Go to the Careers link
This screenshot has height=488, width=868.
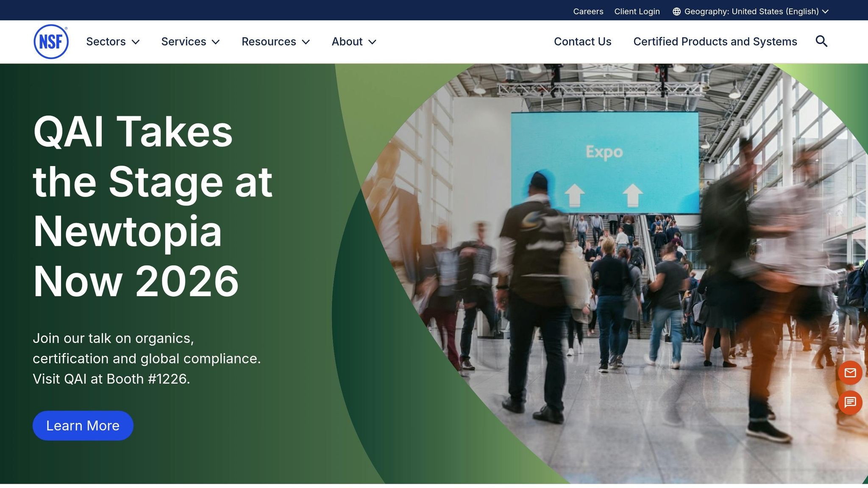tap(588, 11)
